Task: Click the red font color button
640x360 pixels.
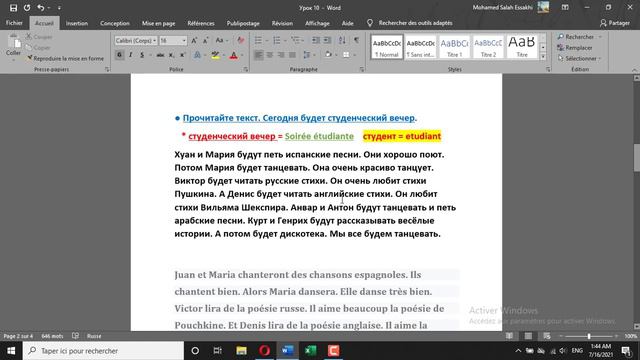Action: point(233,55)
